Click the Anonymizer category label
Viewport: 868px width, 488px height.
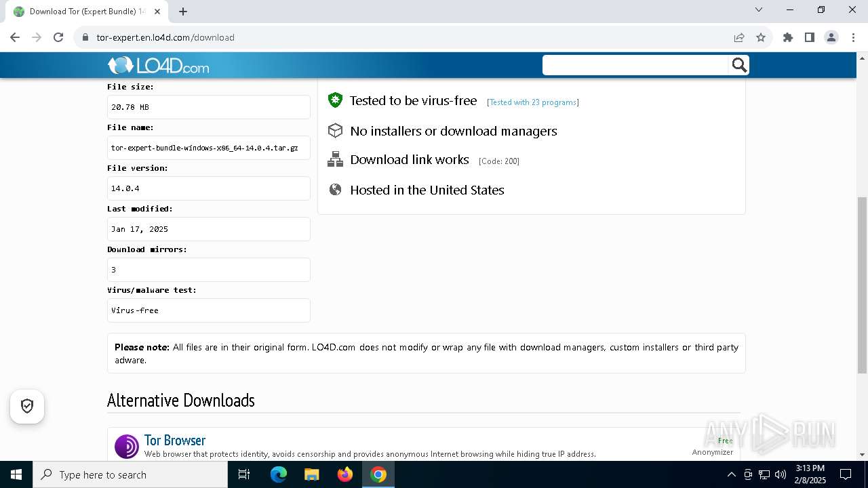click(713, 452)
